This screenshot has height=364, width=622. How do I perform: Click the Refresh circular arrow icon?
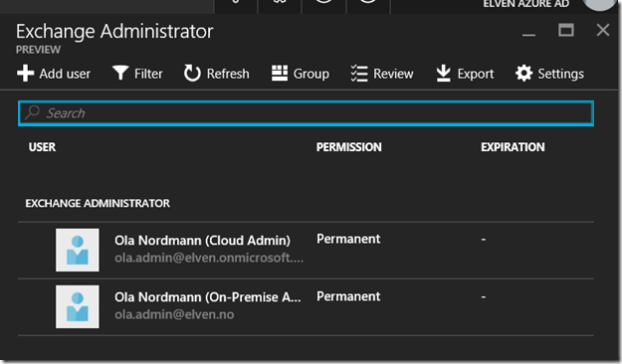(x=192, y=74)
